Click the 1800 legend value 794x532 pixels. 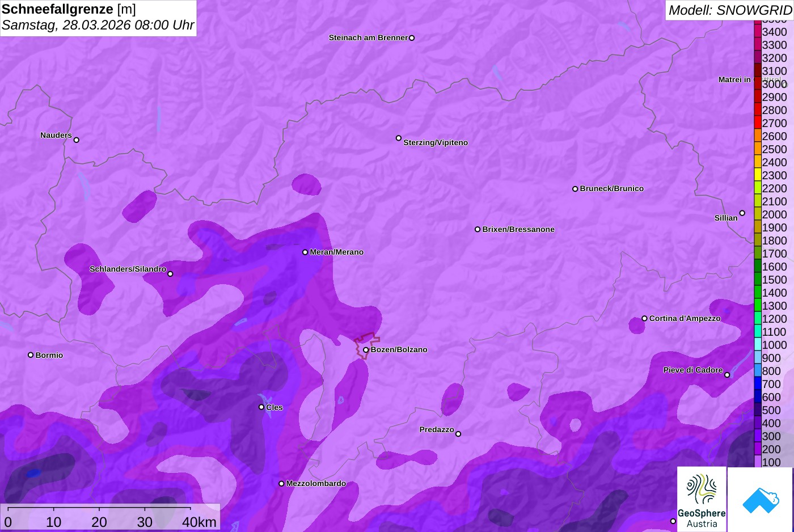coord(775,240)
